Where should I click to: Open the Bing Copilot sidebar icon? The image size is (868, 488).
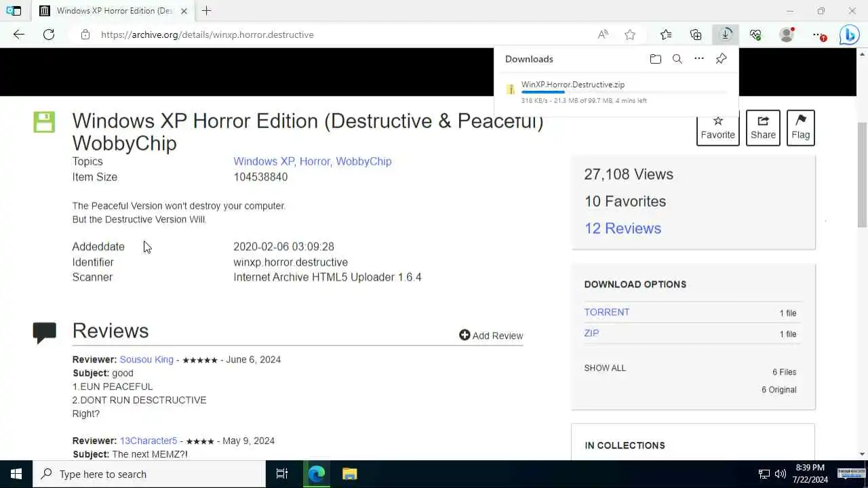pyautogui.click(x=849, y=35)
